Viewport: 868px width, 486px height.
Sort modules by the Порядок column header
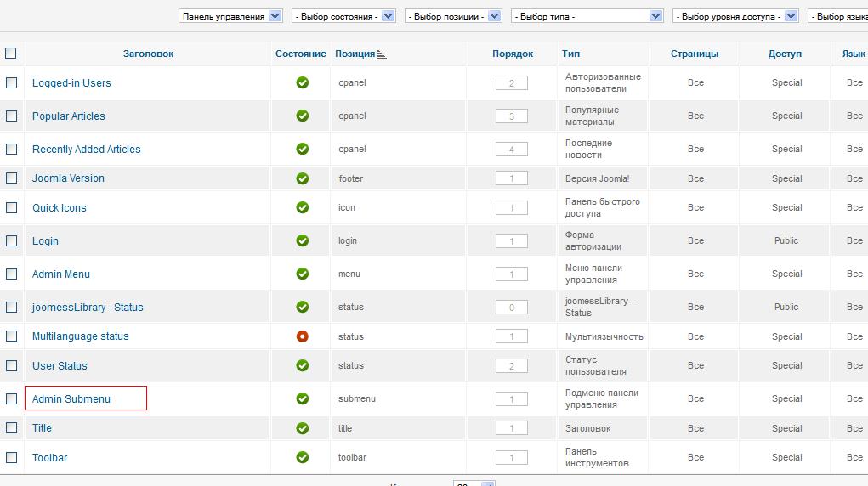click(512, 54)
